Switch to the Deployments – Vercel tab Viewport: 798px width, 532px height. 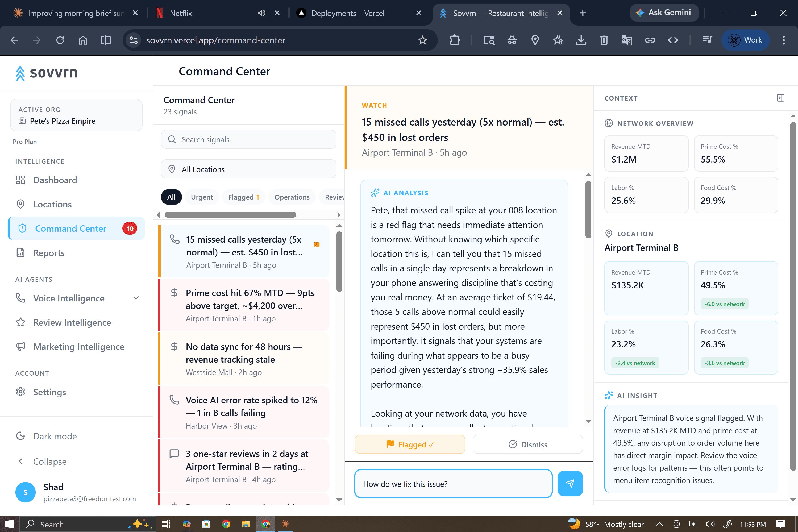[x=347, y=13]
